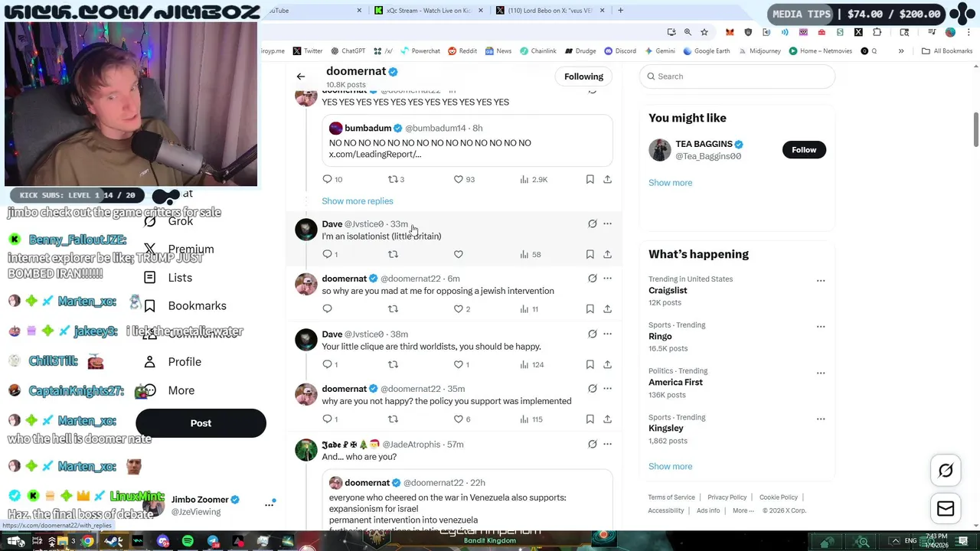Viewport: 980px width, 551px height.
Task: Open Grok icon beside JadeAtrophis tweet
Action: 592,444
